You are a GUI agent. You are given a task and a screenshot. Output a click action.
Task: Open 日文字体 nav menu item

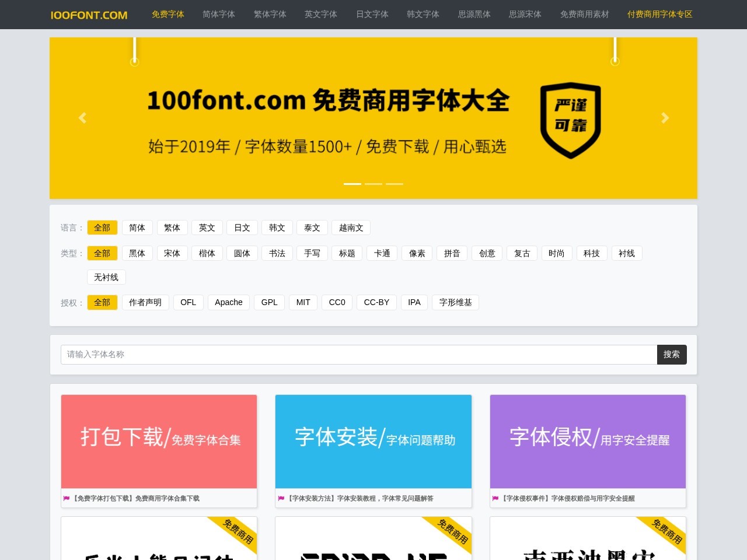tap(372, 14)
